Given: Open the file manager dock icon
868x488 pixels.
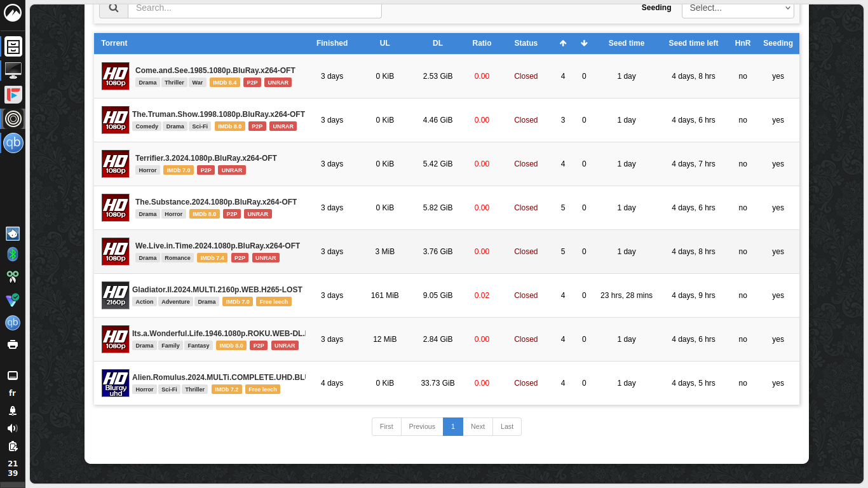Looking at the screenshot, I should tap(13, 46).
